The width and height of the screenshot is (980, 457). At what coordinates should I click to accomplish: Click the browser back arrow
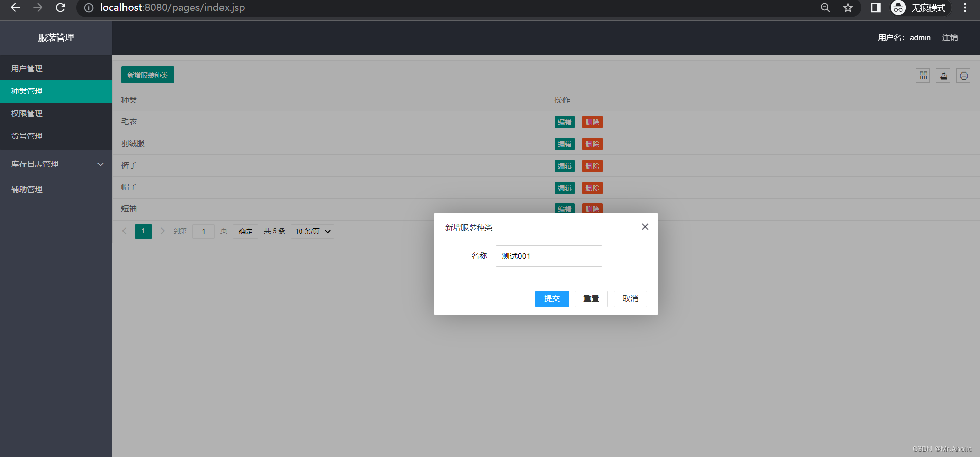tap(15, 8)
